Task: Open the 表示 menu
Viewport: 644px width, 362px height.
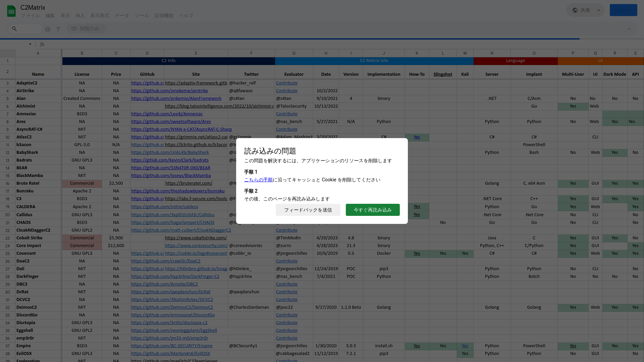Action: 65,16
